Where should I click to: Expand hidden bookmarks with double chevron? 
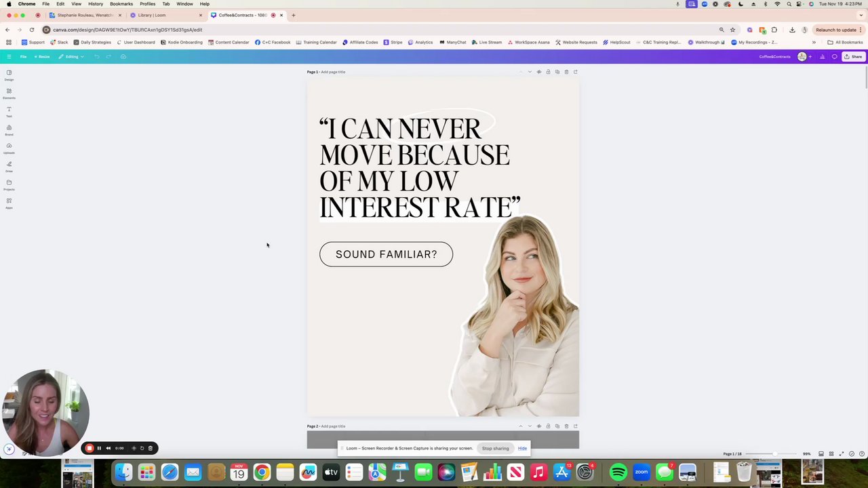[814, 42]
